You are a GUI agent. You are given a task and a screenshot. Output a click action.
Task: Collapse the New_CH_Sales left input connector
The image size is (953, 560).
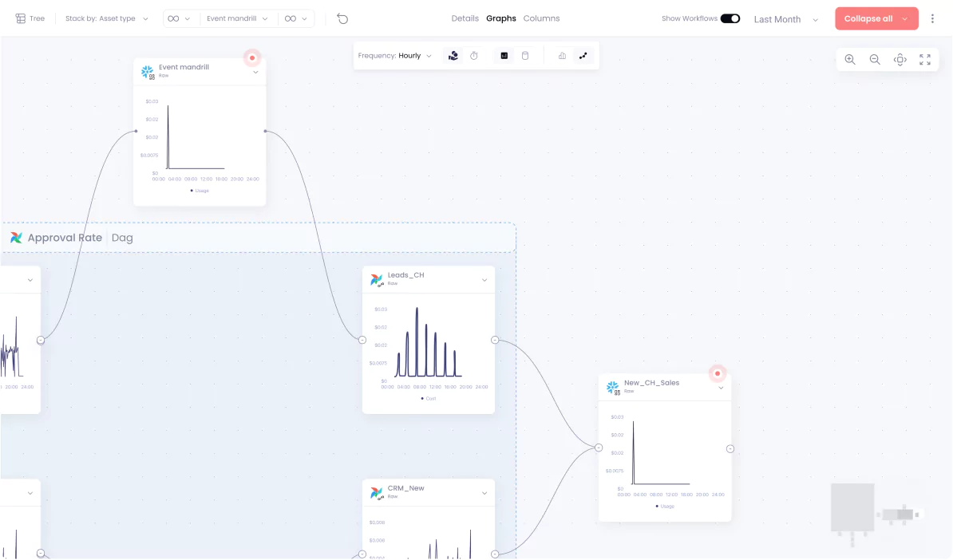point(599,448)
